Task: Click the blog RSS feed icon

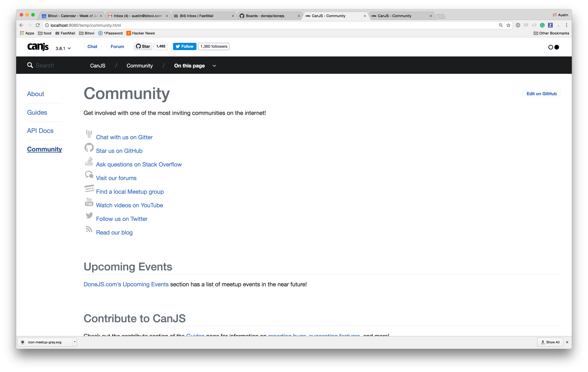Action: (89, 229)
